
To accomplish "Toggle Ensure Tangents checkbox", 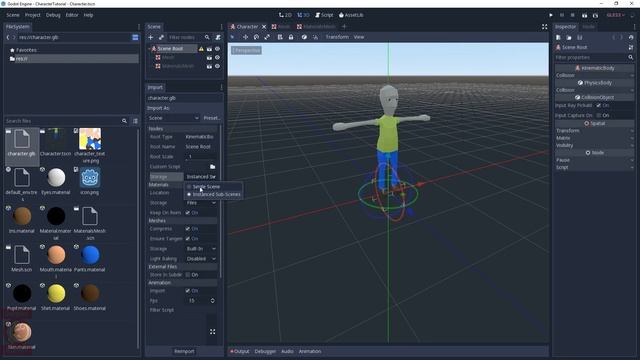I will 188,238.
